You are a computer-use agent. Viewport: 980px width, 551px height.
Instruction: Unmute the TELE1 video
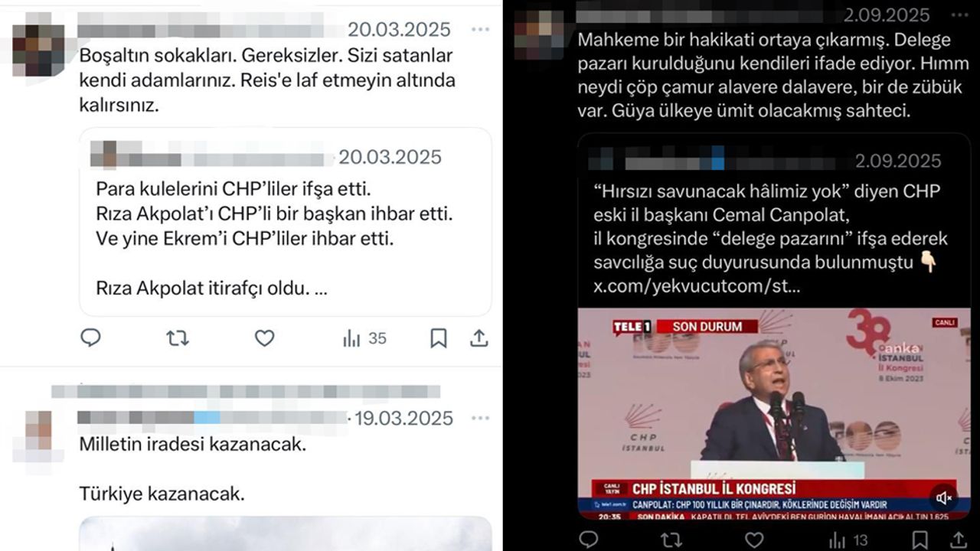[944, 498]
